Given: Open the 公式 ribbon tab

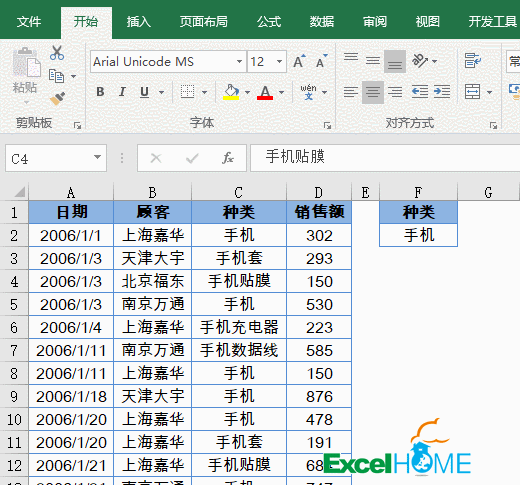Looking at the screenshot, I should tap(269, 22).
